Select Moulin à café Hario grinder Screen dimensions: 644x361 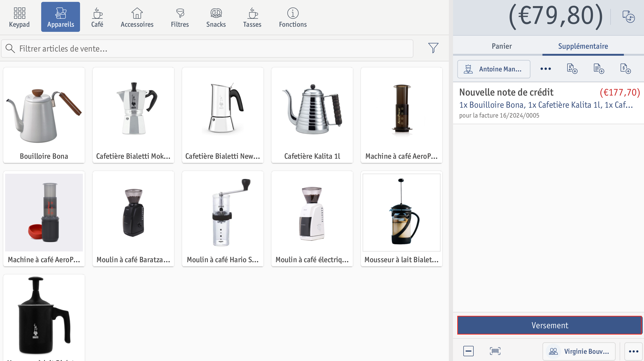coord(223,219)
